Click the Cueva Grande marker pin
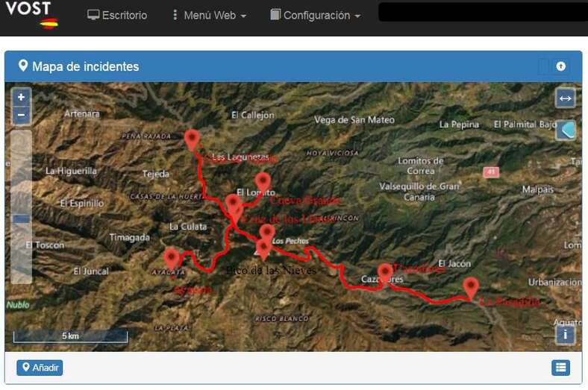This screenshot has height=390, width=588. point(263,183)
